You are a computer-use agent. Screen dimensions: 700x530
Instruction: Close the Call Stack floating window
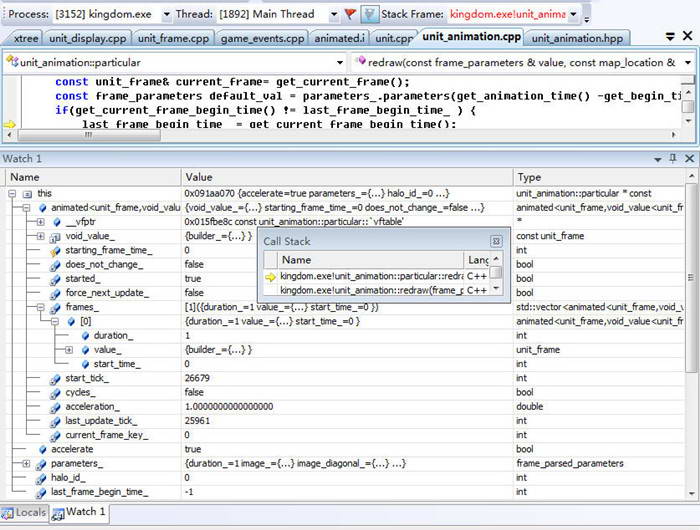click(496, 241)
